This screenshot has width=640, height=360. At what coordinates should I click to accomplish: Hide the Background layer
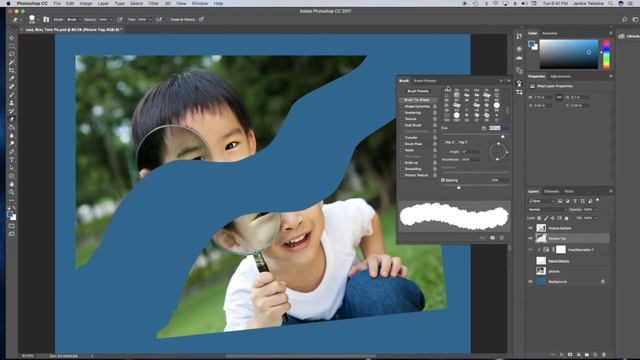point(530,282)
